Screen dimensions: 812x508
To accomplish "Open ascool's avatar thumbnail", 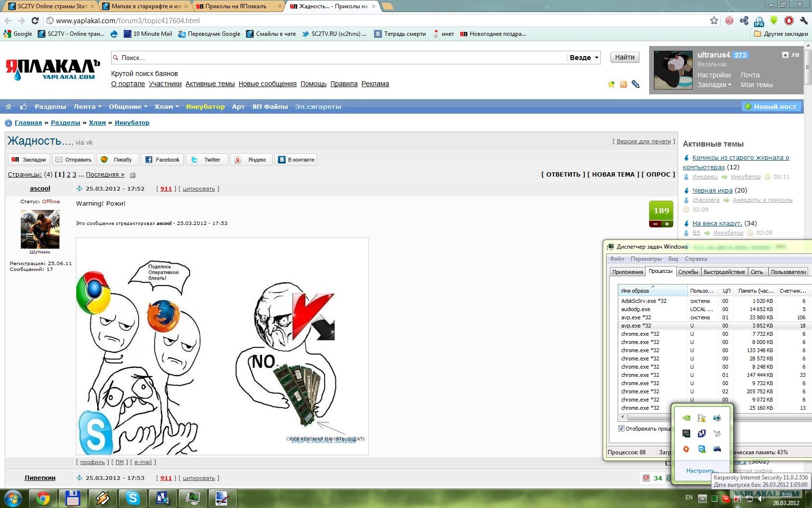I will tap(40, 229).
